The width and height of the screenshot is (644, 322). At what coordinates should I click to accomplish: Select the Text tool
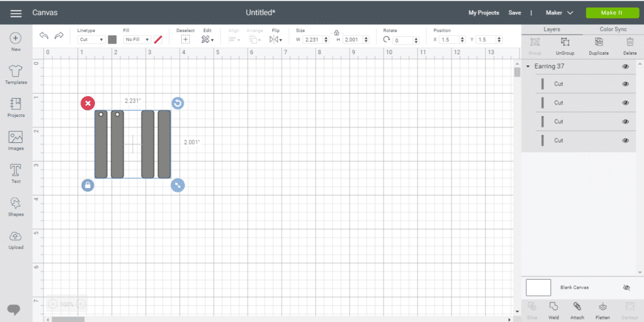pyautogui.click(x=16, y=173)
